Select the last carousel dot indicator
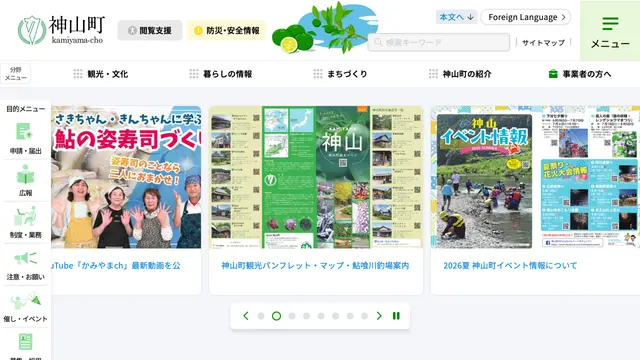 [x=364, y=316]
